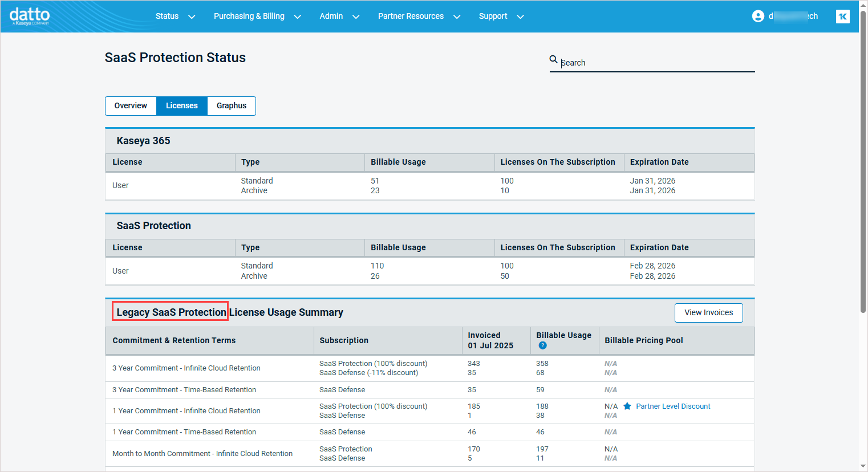Switch to the Graphus tab
868x472 pixels.
(232, 106)
